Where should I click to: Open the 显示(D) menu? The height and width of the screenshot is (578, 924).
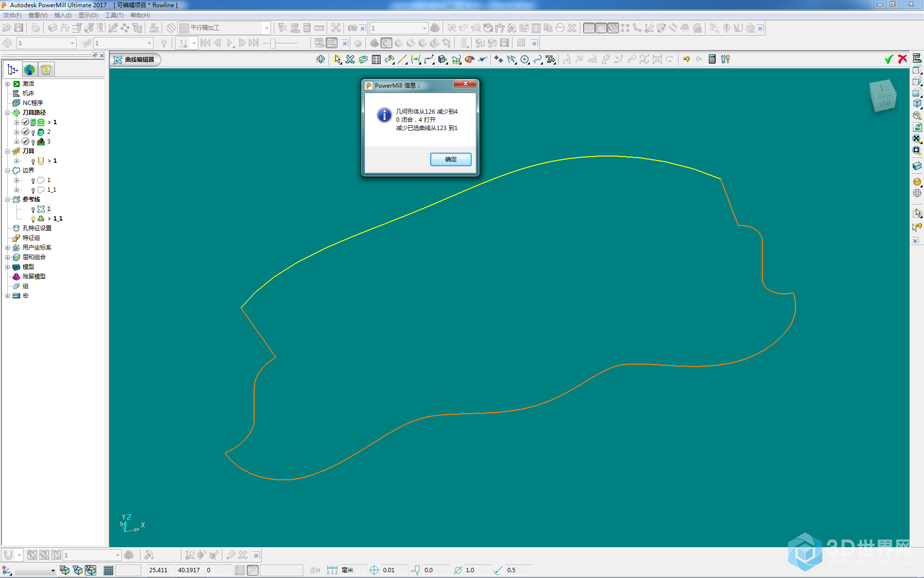coord(88,15)
